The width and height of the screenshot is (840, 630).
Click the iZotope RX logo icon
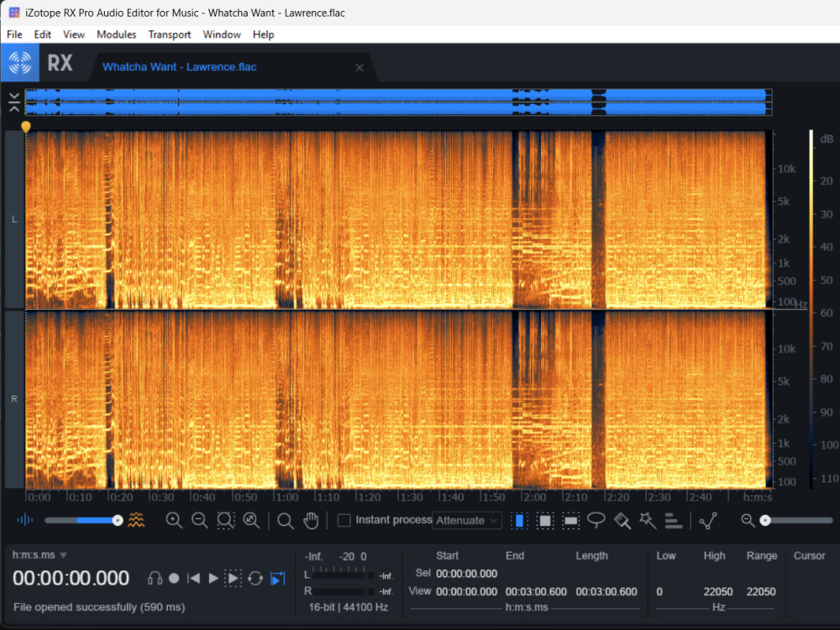20,63
